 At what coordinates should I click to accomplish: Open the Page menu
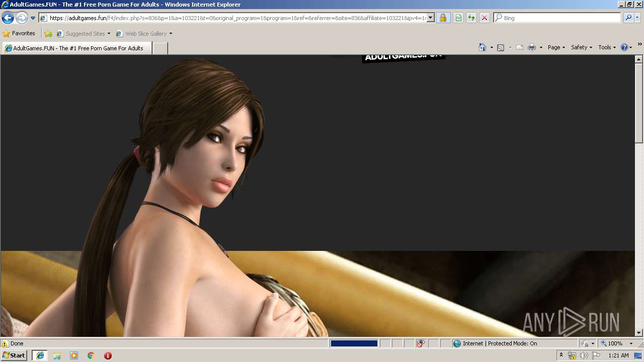click(x=556, y=47)
